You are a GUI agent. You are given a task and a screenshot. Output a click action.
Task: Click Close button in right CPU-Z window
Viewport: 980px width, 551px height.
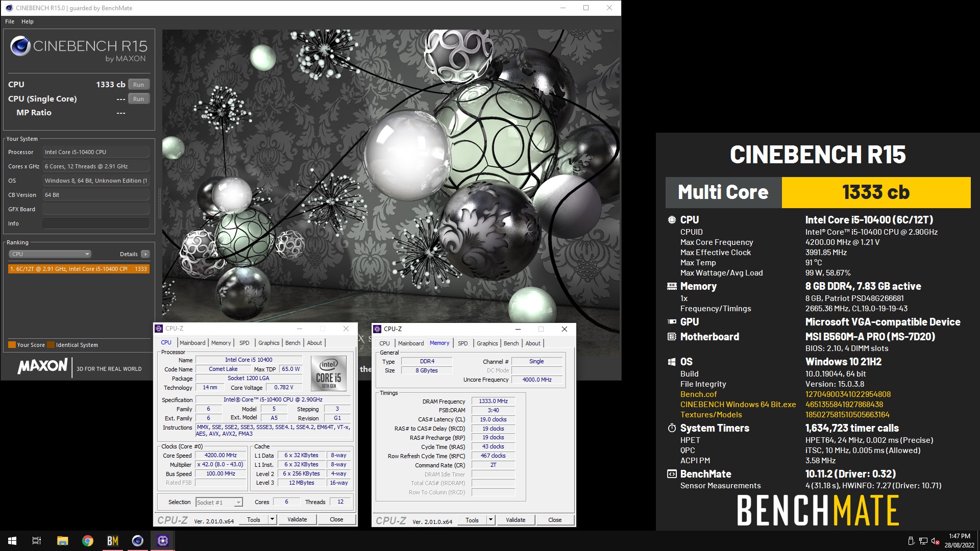tap(555, 520)
